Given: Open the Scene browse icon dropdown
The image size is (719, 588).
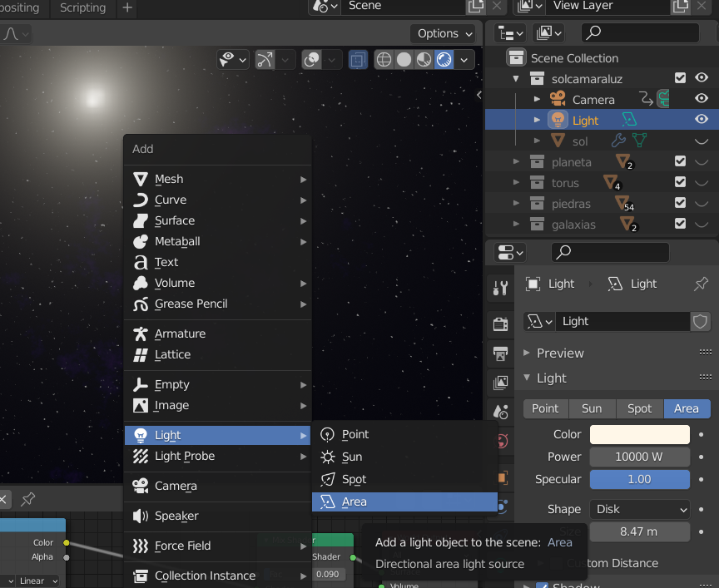Looking at the screenshot, I should coord(325,6).
